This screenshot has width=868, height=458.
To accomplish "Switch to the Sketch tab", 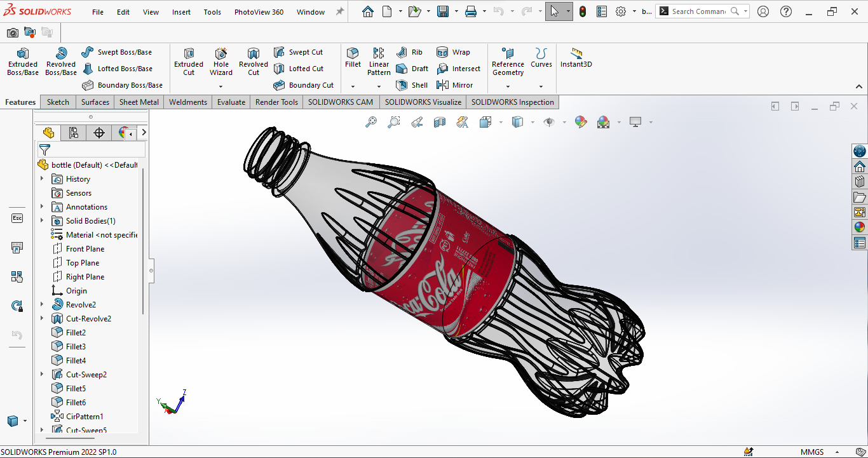I will 58,102.
